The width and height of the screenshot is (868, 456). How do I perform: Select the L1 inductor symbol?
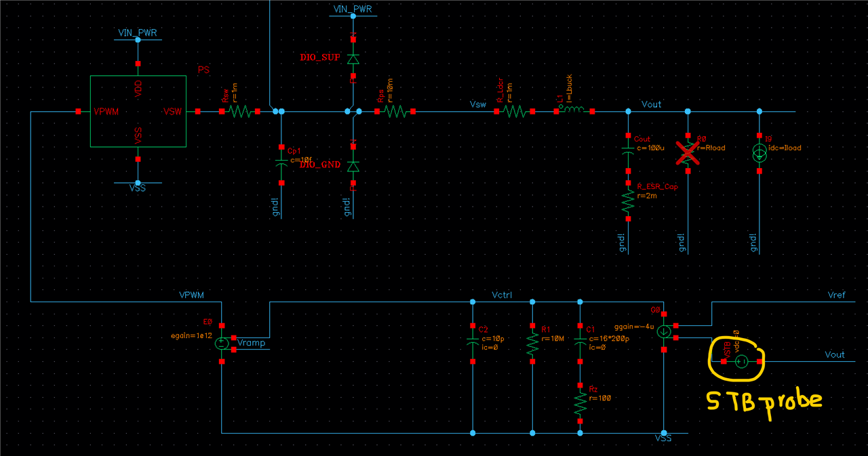[x=575, y=111]
